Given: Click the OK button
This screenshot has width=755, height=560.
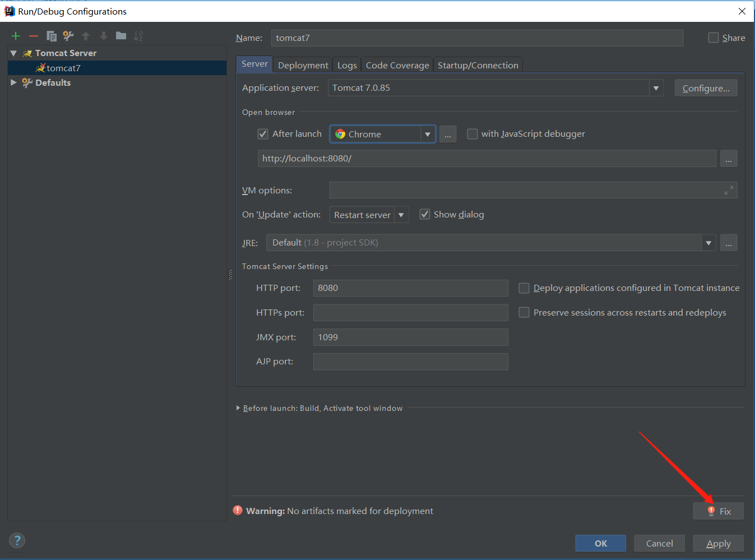Looking at the screenshot, I should pos(601,543).
